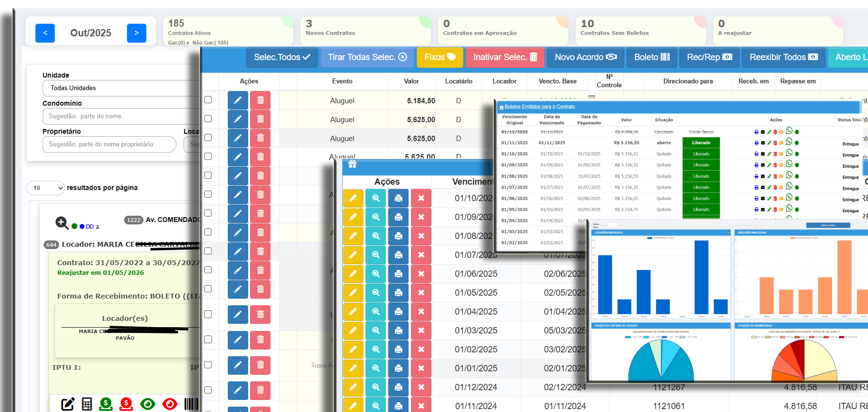Click the green dollar receipt icon
Viewport: 868px width, 412px height.
tap(106, 404)
